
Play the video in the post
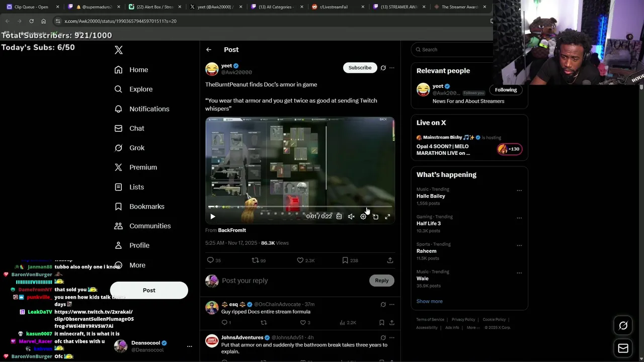point(213,217)
